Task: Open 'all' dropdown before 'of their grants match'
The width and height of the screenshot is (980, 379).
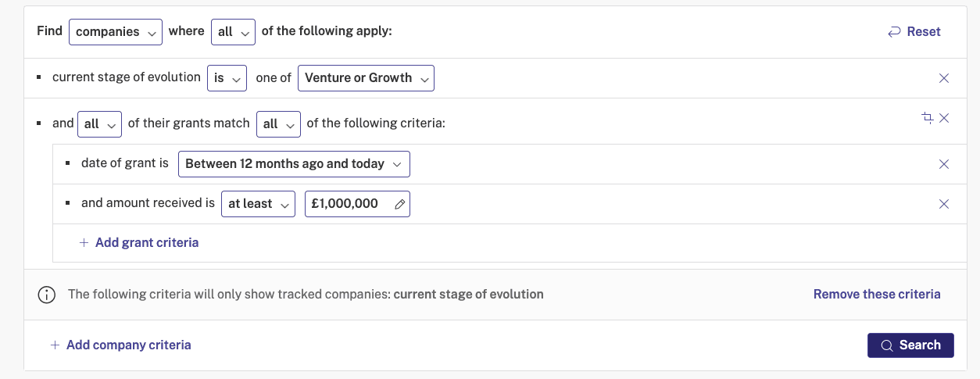Action: [x=99, y=123]
